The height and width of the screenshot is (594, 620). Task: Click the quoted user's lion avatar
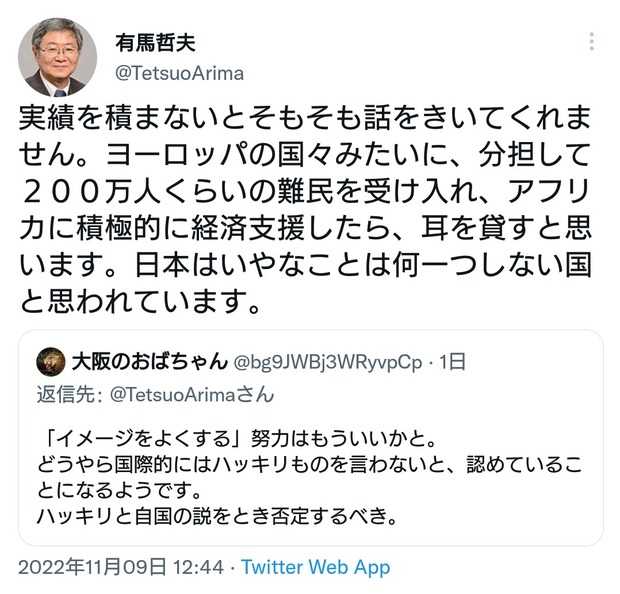pos(51,362)
